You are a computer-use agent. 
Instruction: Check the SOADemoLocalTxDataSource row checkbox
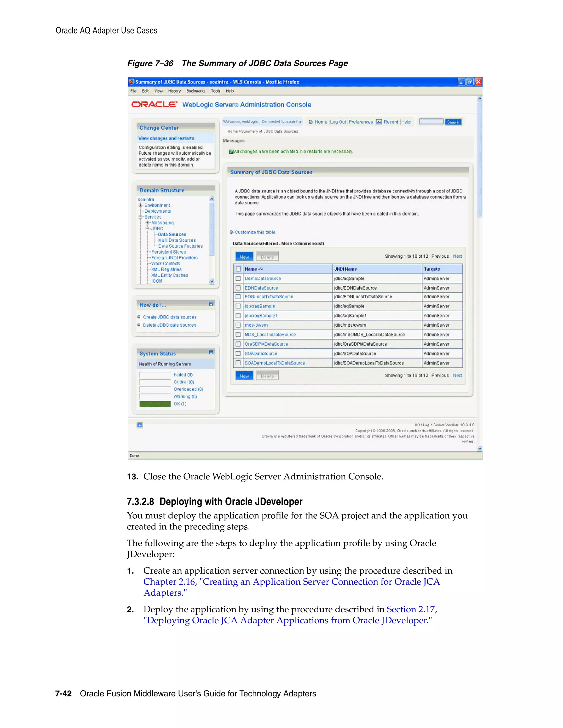tap(238, 363)
